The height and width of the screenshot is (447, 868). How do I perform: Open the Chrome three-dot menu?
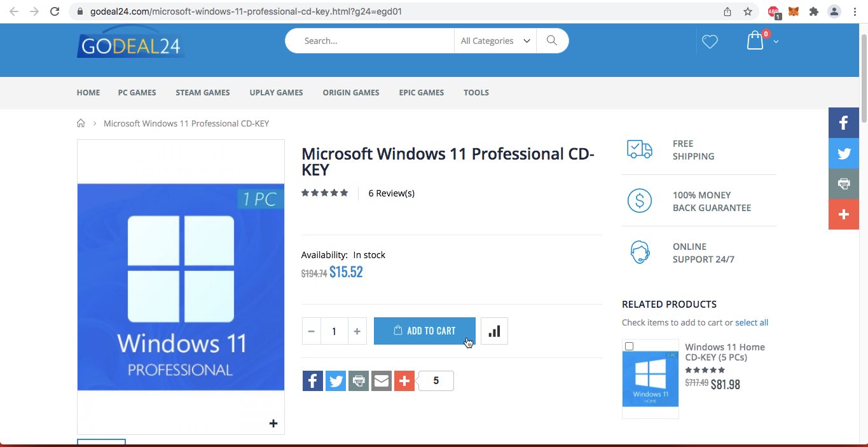(855, 11)
